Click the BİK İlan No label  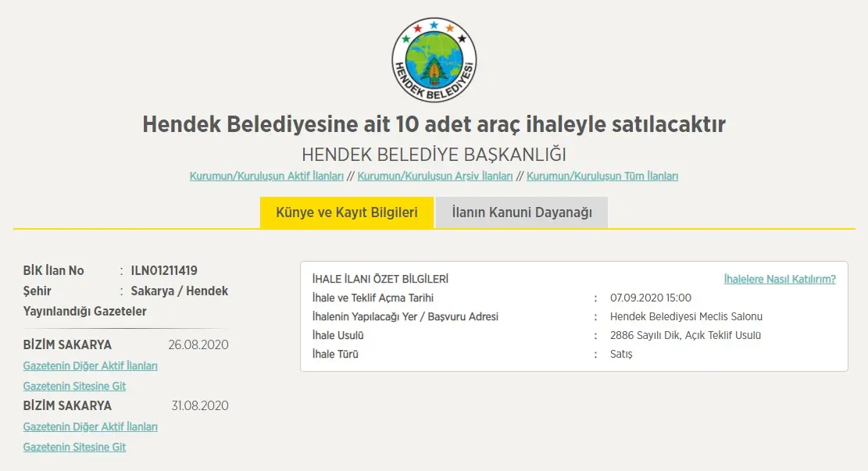[x=53, y=270]
